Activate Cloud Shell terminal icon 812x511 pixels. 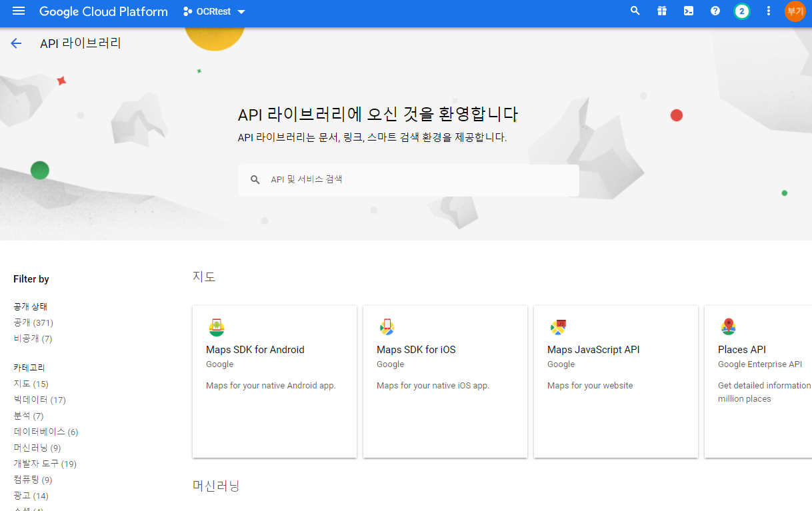click(x=689, y=11)
